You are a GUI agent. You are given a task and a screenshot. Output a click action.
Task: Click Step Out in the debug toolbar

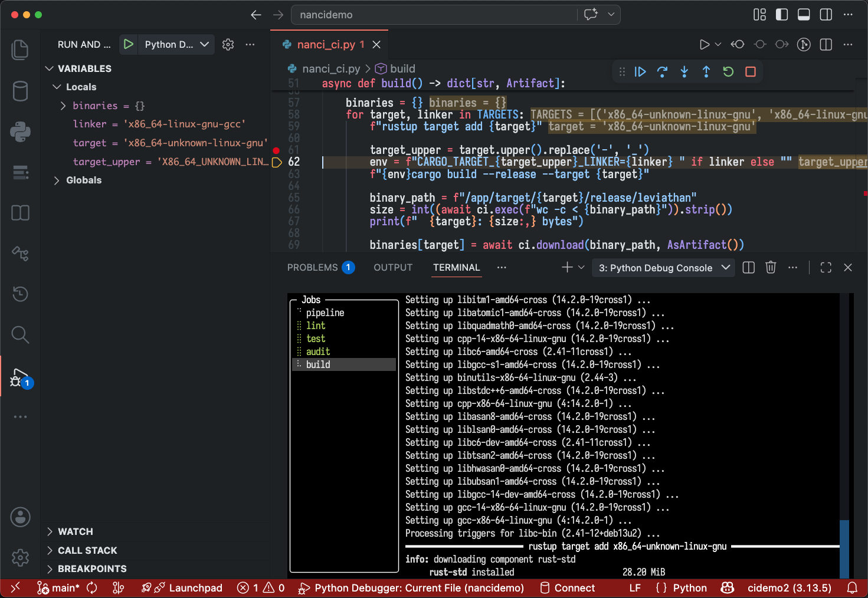(706, 72)
